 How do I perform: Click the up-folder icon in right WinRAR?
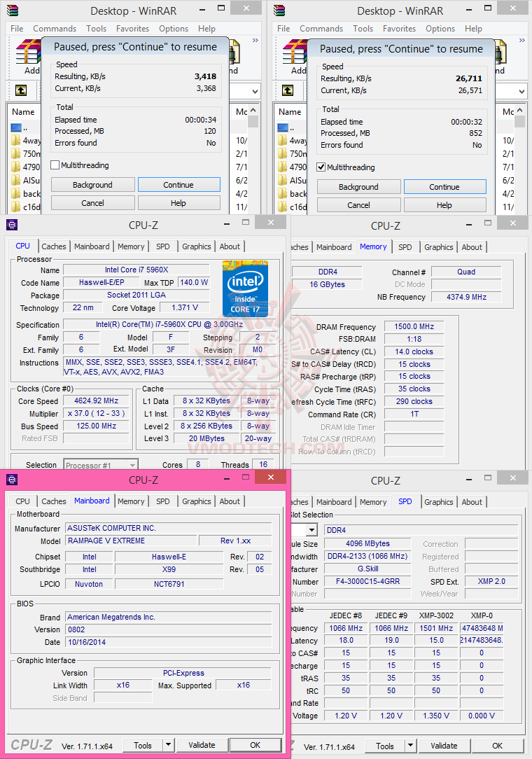288,90
